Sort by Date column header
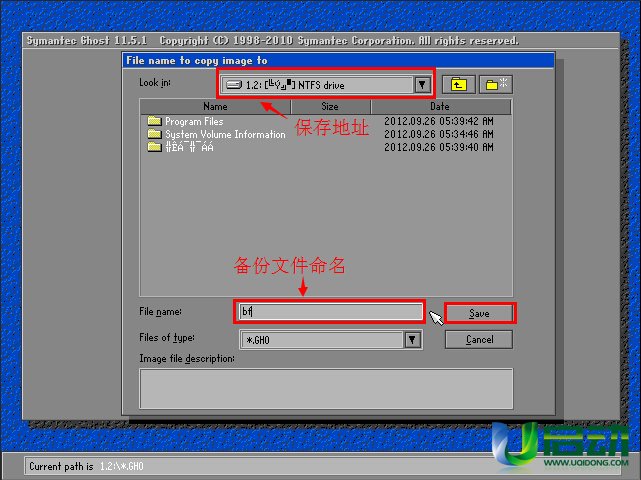641x480 pixels. [x=440, y=107]
